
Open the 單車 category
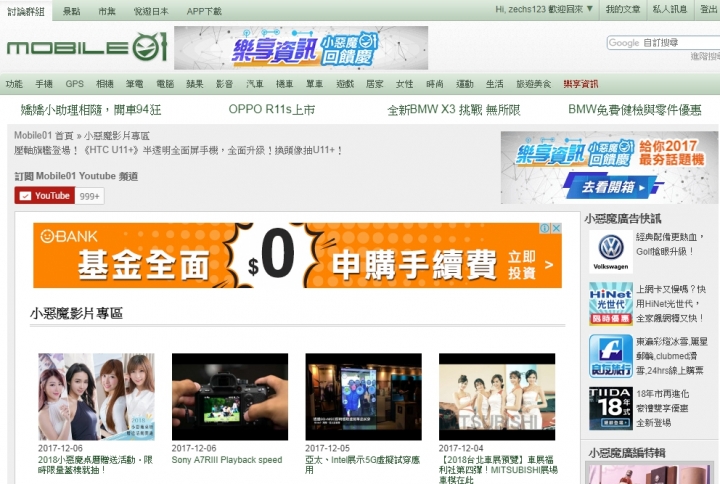click(315, 84)
